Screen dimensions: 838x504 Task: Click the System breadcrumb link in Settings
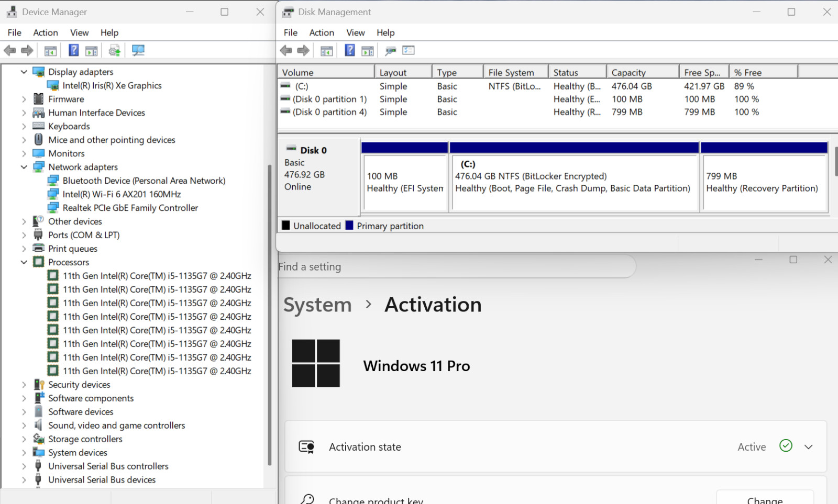point(317,305)
